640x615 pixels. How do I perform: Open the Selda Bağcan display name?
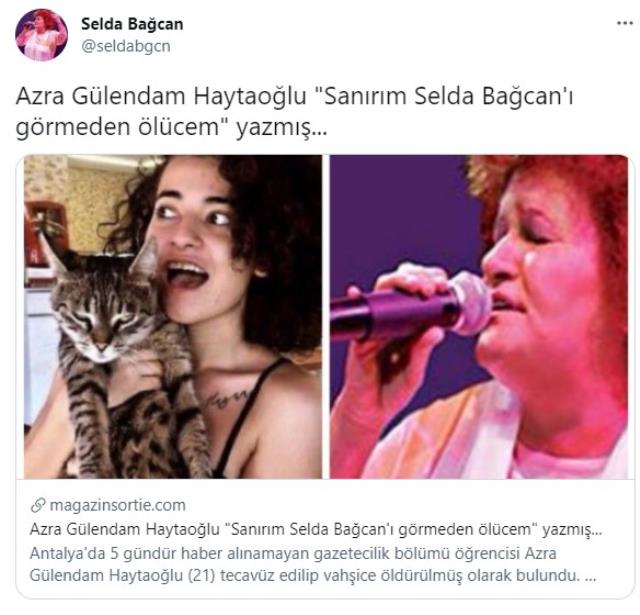[132, 24]
